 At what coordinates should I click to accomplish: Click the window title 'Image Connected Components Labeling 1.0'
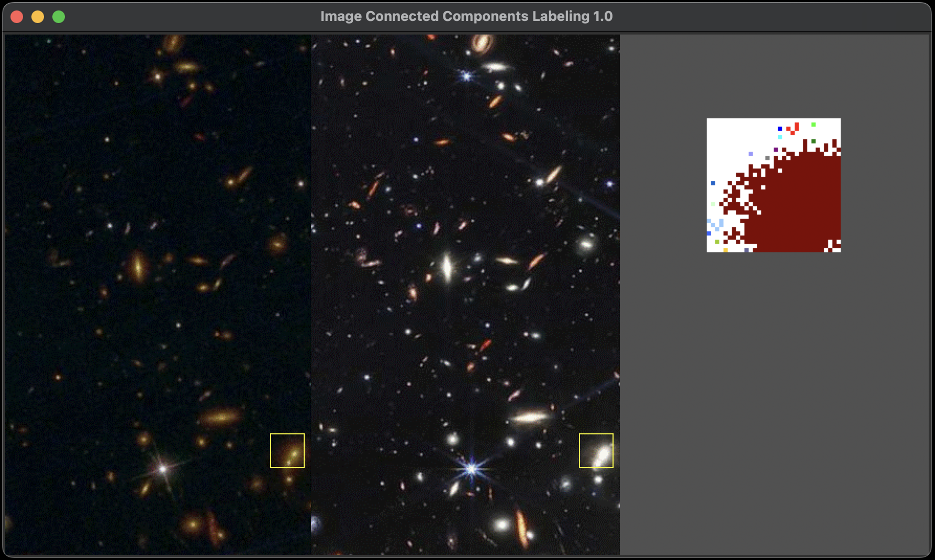coord(466,16)
